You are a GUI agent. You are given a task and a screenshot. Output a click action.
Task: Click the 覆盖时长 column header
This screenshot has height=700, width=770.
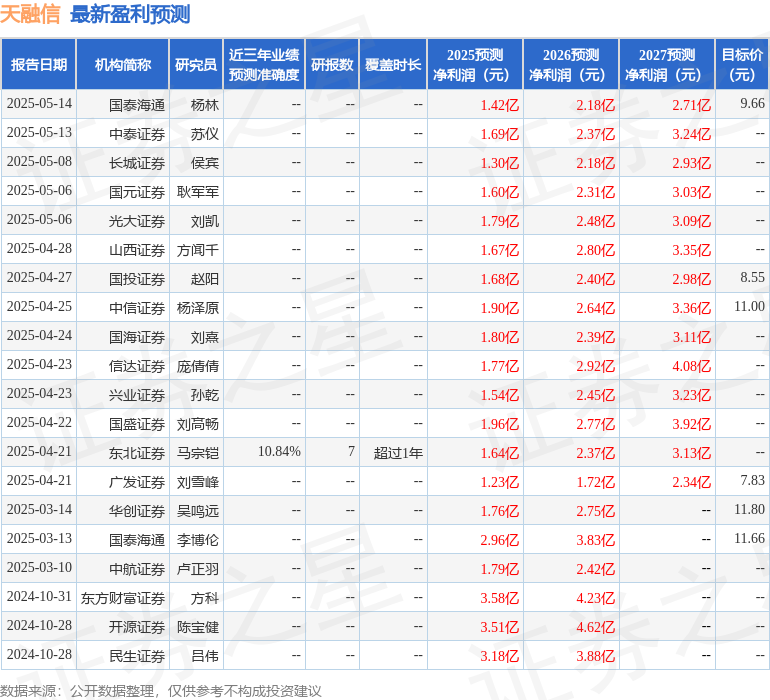tap(393, 64)
